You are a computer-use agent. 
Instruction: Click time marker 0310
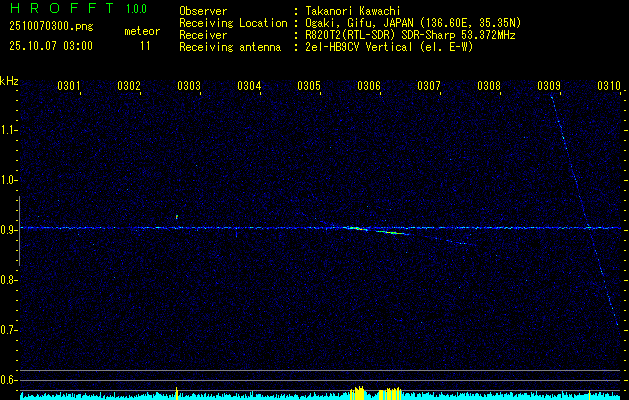point(609,85)
